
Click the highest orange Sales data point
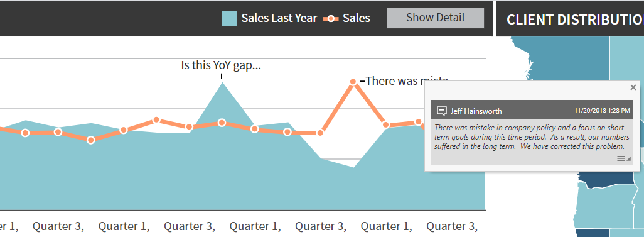(x=353, y=82)
